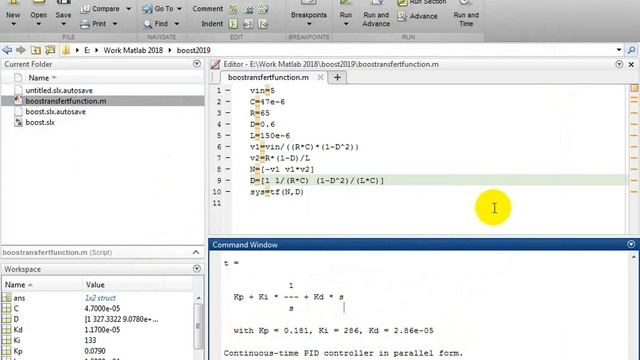Click boost2019 in the address path
The width and height of the screenshot is (640, 360).
[x=193, y=50]
